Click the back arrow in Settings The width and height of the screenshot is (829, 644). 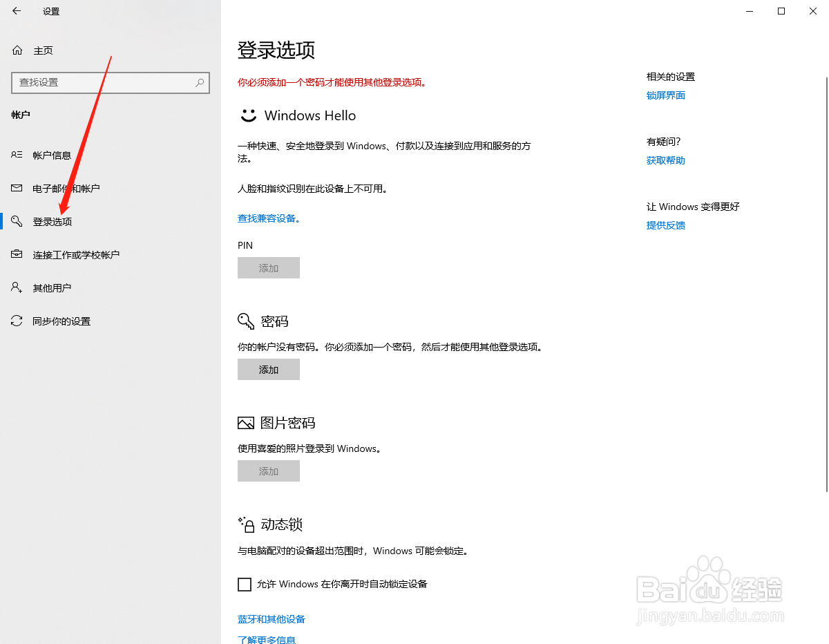[x=17, y=11]
